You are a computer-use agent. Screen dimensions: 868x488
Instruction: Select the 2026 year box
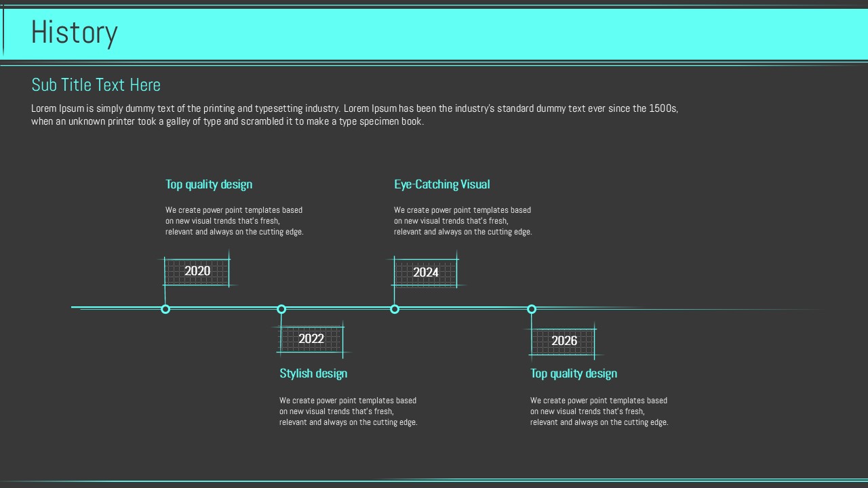[564, 341]
